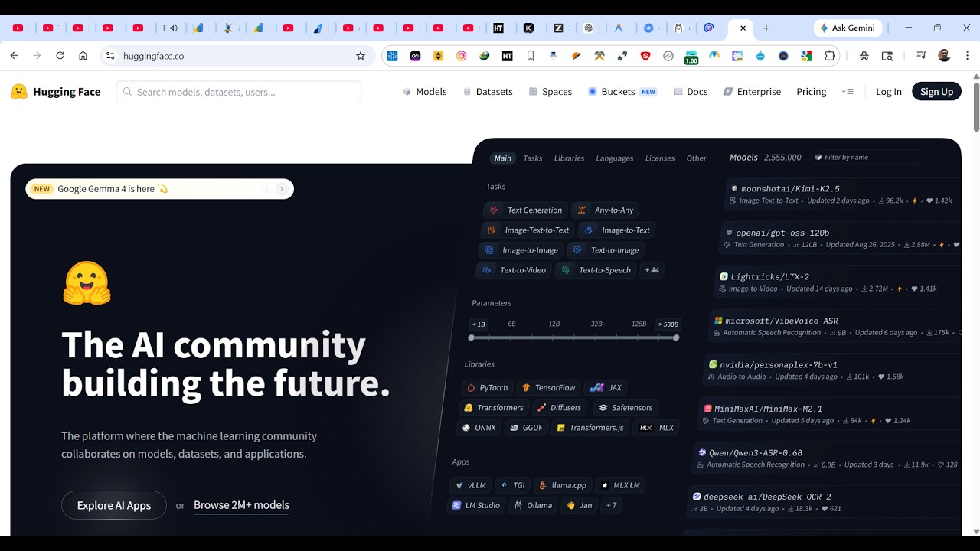Select the TensorFlow library chip

click(x=548, y=388)
